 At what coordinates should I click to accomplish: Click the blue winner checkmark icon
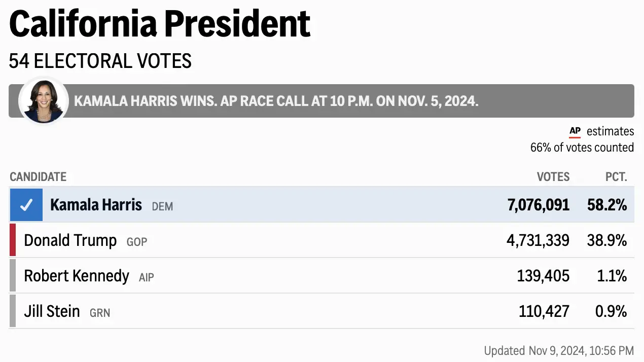coord(26,205)
